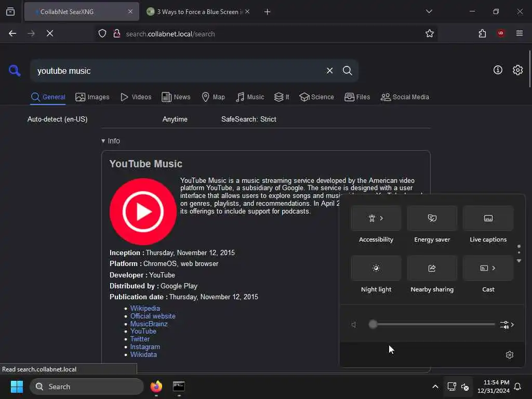Open the Accessibility quick settings tile
This screenshot has height=399, width=532.
(376, 218)
